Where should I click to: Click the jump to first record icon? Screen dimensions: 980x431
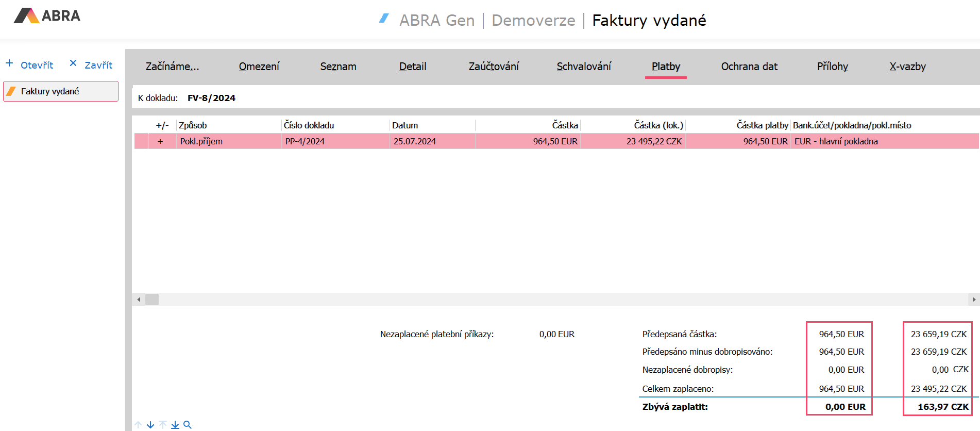(163, 425)
